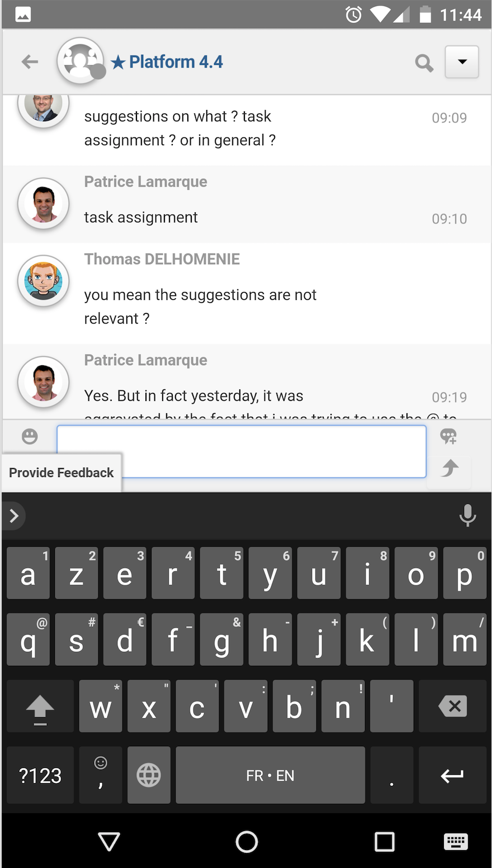
Task: Send message with the curved arrow button
Action: tap(449, 468)
